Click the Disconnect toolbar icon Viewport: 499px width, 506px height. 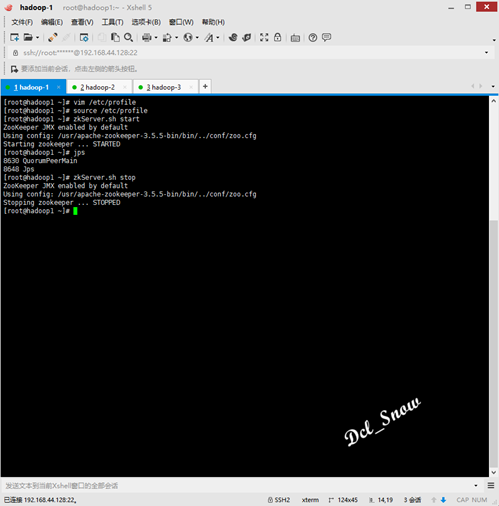(52, 37)
